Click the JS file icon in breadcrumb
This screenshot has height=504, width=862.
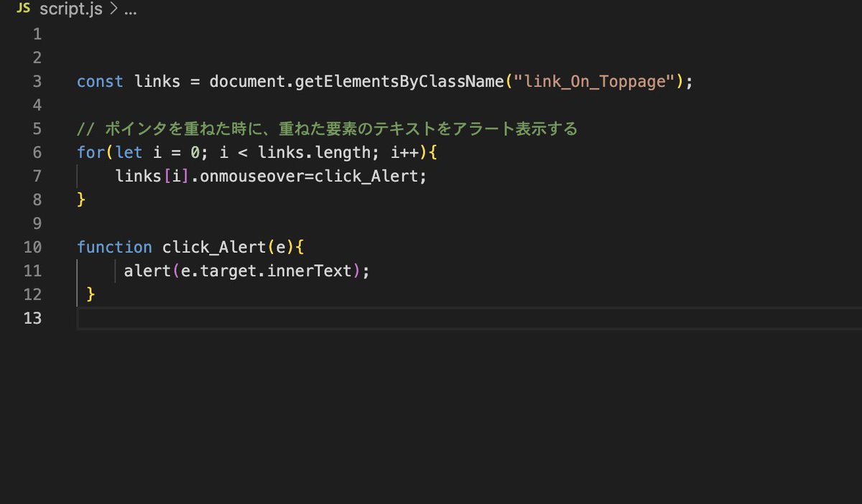(23, 9)
